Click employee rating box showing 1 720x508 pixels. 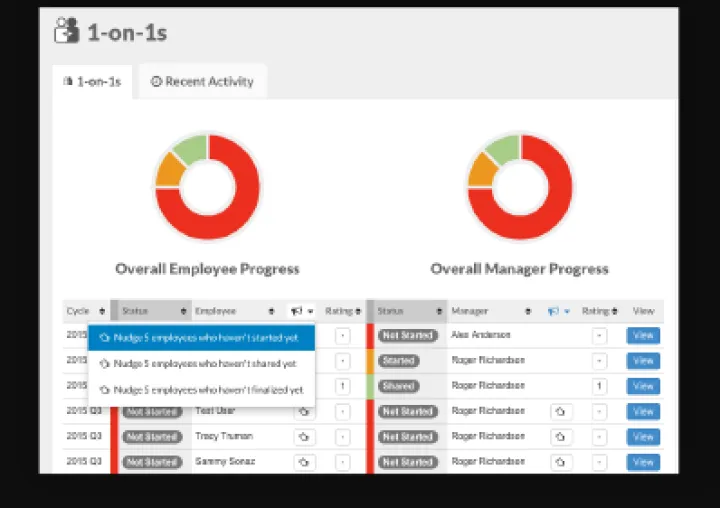click(x=343, y=386)
